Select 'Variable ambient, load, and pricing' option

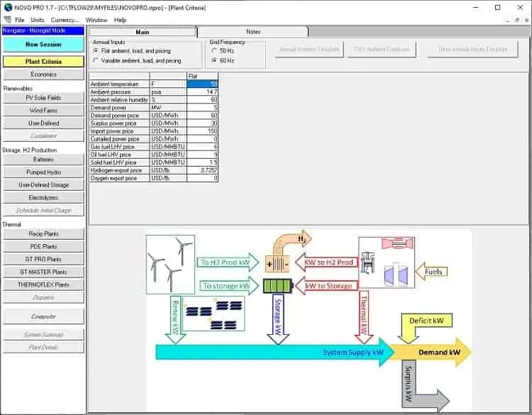138,60
